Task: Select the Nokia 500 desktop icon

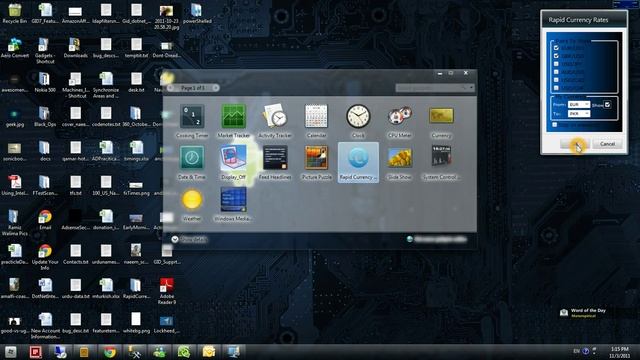Action: (45, 82)
